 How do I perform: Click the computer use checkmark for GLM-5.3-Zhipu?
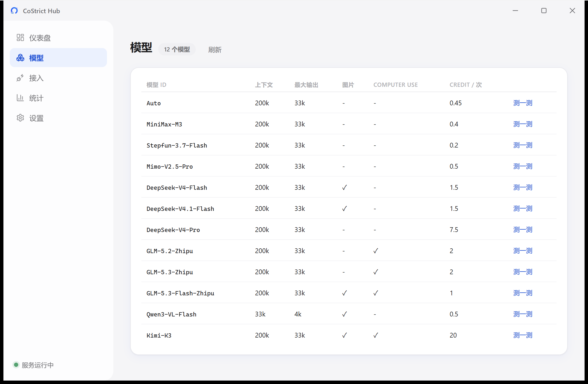376,272
